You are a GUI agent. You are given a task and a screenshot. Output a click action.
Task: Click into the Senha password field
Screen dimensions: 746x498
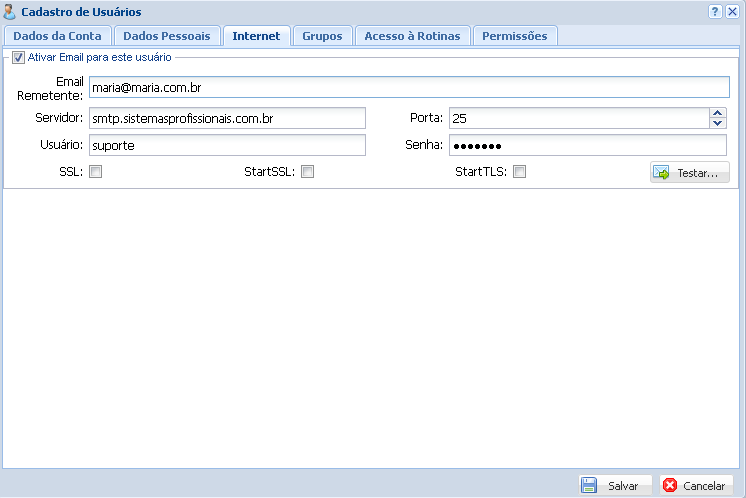pos(587,146)
